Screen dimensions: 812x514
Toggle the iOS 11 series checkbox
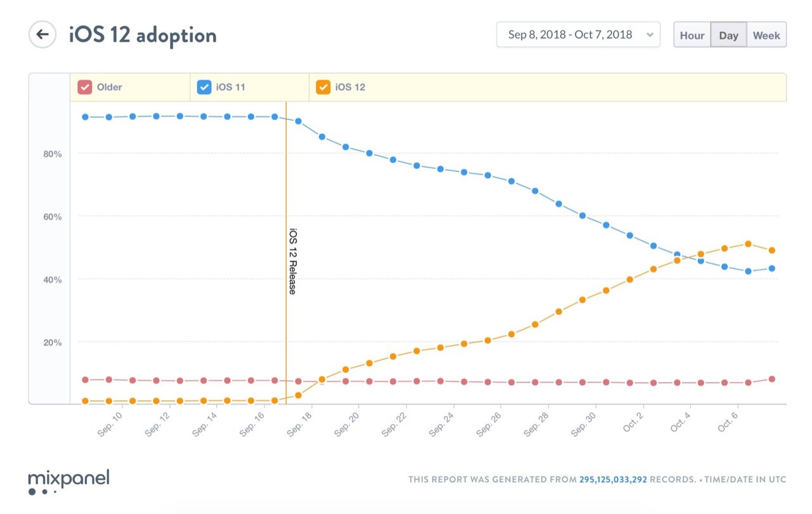pyautogui.click(x=204, y=87)
